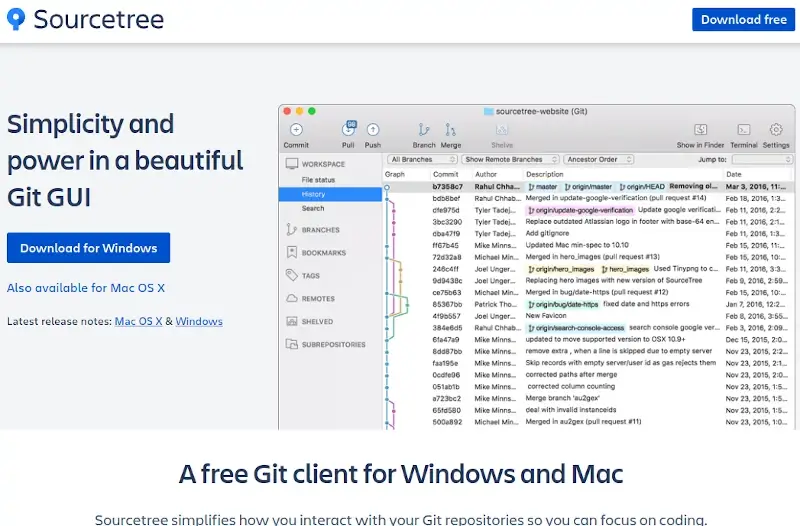Open the Jump to dropdown
Viewport: 800px width, 526px height.
click(x=762, y=160)
